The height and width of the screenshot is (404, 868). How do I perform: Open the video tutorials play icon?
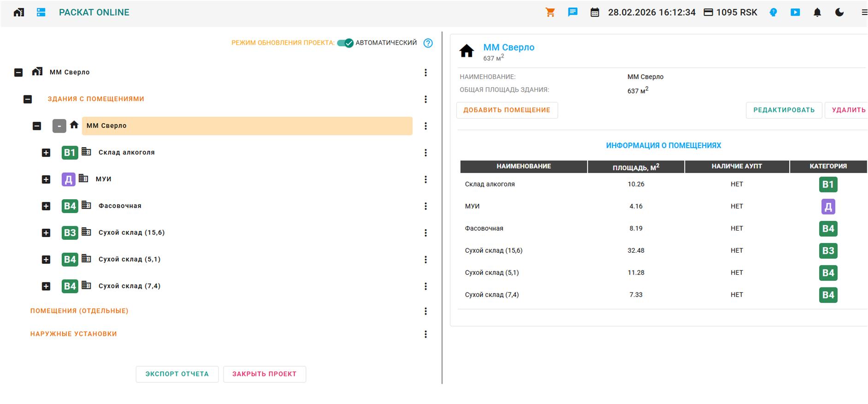(x=795, y=12)
